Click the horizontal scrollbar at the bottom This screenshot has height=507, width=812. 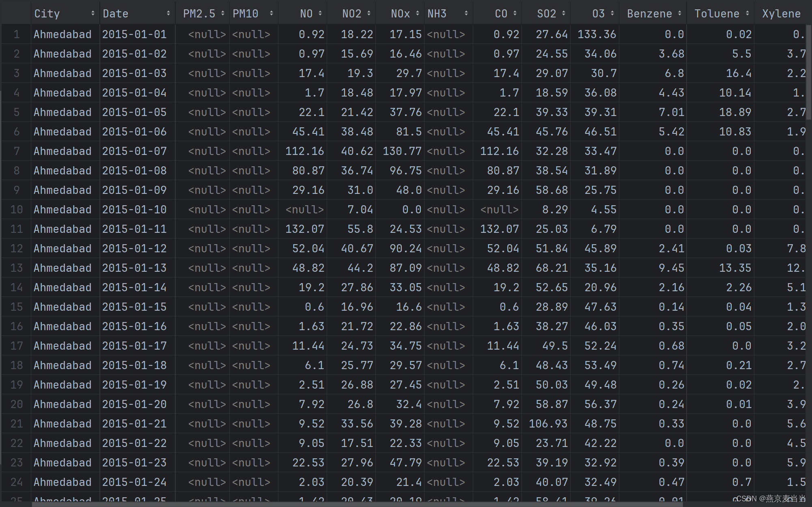coord(357,504)
